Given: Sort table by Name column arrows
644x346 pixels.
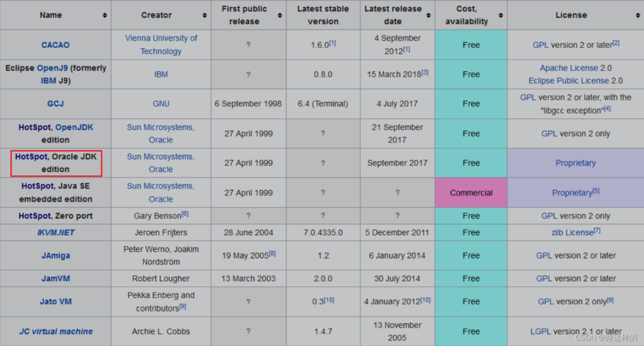Looking at the screenshot, I should (105, 15).
